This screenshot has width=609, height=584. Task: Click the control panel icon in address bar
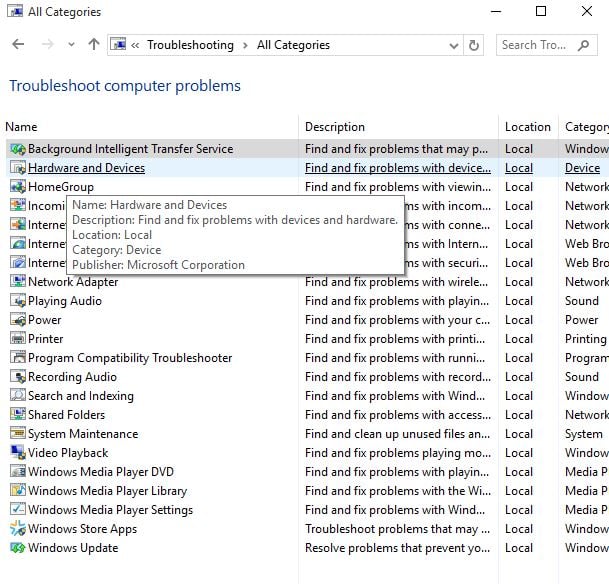tap(118, 45)
